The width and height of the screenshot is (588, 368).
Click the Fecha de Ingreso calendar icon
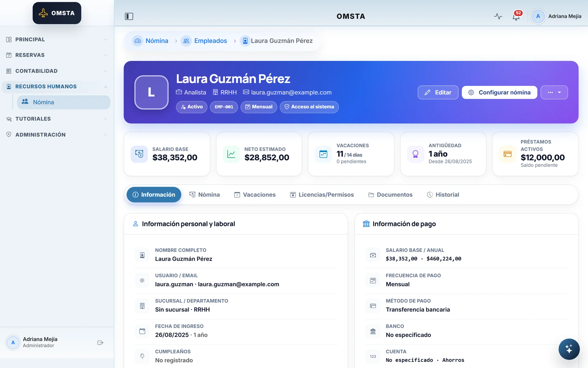[142, 331]
